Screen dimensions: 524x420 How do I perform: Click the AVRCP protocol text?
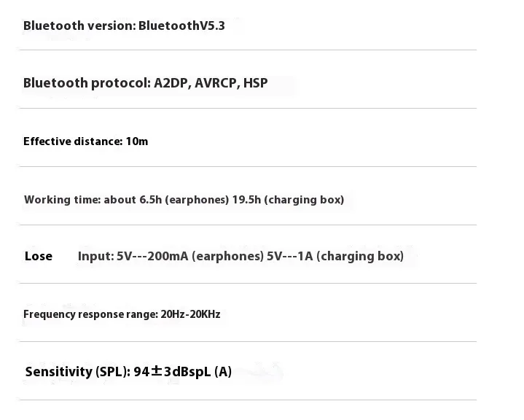point(216,83)
